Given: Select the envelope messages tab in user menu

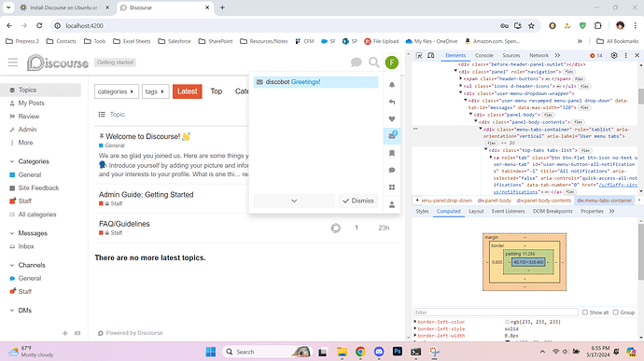Looking at the screenshot, I should pyautogui.click(x=392, y=136).
